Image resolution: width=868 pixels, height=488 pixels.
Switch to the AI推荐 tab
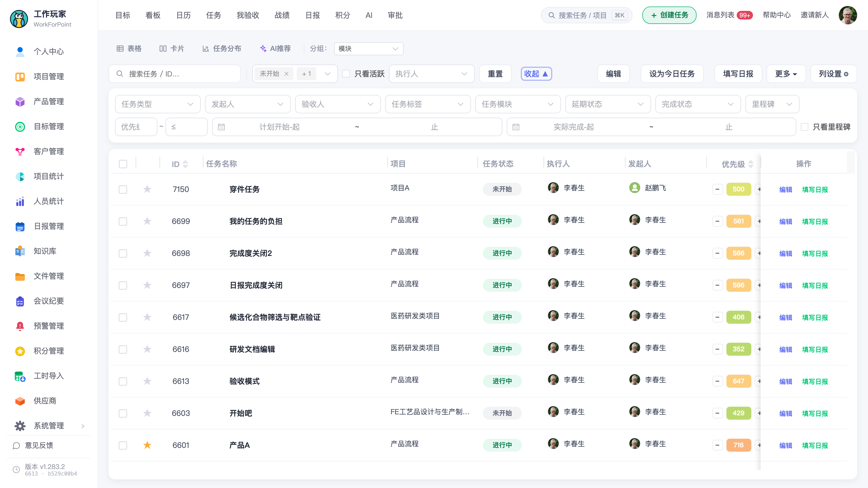(x=275, y=49)
